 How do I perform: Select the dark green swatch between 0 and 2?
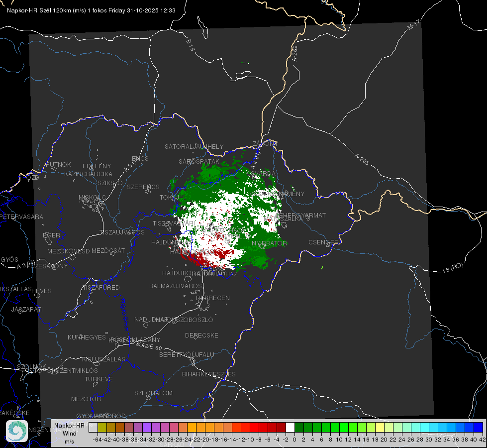coord(299,427)
